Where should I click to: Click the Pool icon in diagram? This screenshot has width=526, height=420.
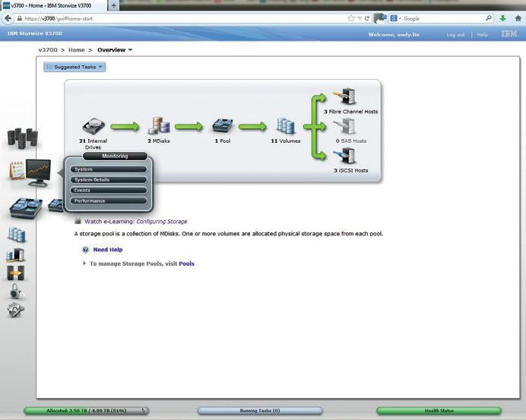(223, 126)
